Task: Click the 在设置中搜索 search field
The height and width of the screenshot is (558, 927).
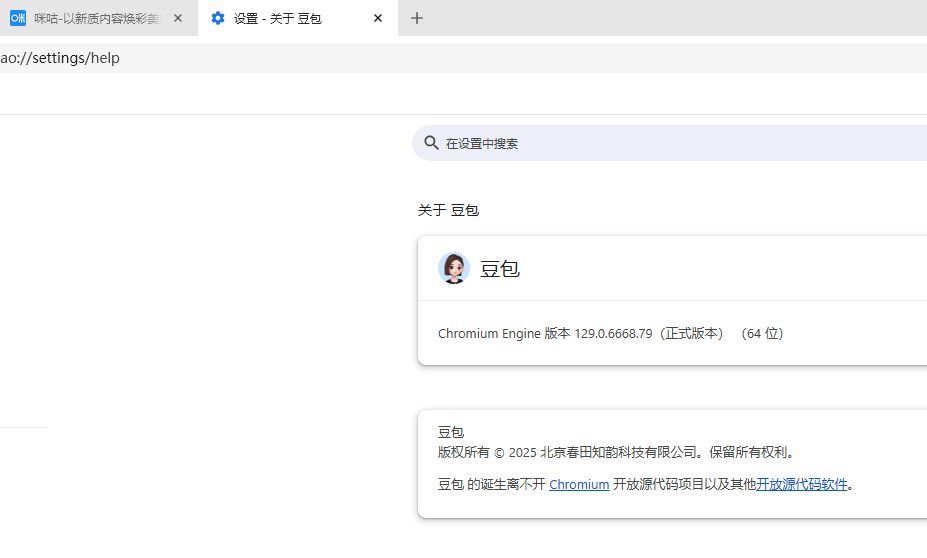Action: [669, 143]
